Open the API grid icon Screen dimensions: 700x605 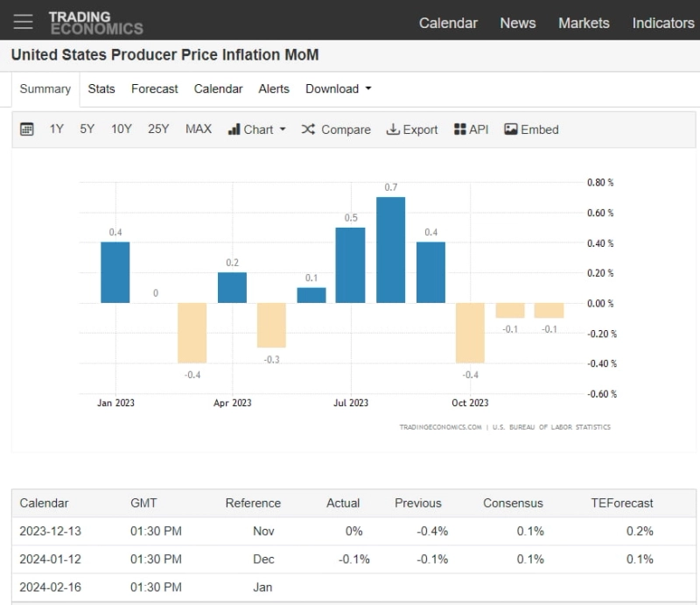(460, 130)
